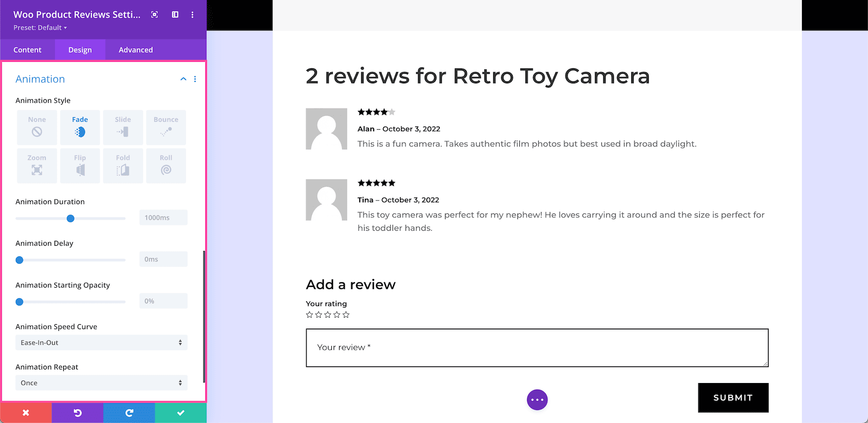868x423 pixels.
Task: Click the Animation Duration slider handle
Action: pyautogui.click(x=70, y=218)
